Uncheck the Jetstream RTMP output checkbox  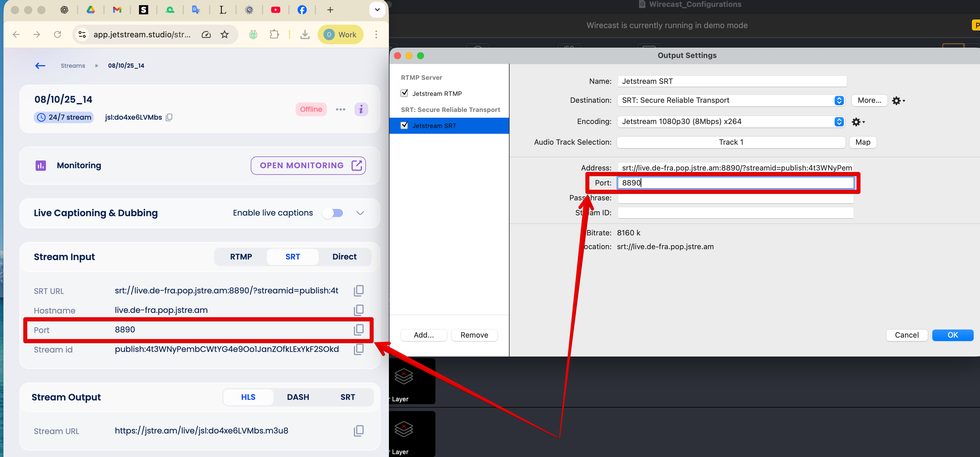coord(404,93)
